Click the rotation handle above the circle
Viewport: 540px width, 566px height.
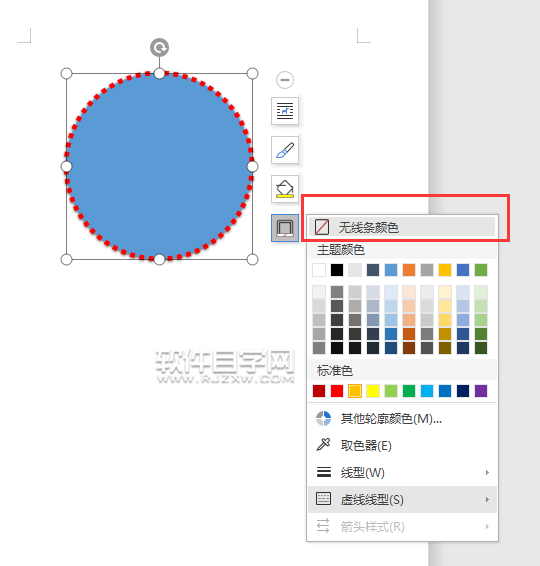[x=159, y=47]
